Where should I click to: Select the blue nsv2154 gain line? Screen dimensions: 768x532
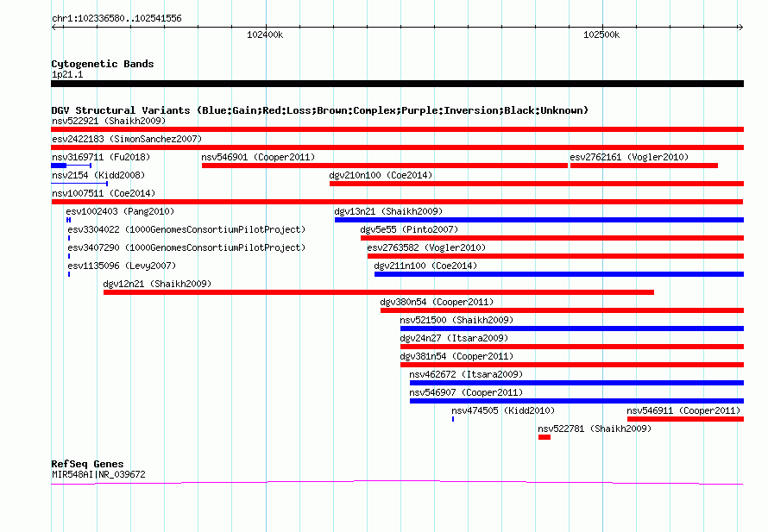coord(80,184)
